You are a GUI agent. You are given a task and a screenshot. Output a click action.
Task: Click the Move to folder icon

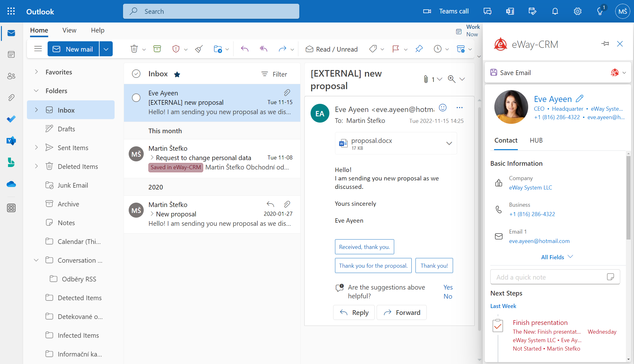(218, 49)
